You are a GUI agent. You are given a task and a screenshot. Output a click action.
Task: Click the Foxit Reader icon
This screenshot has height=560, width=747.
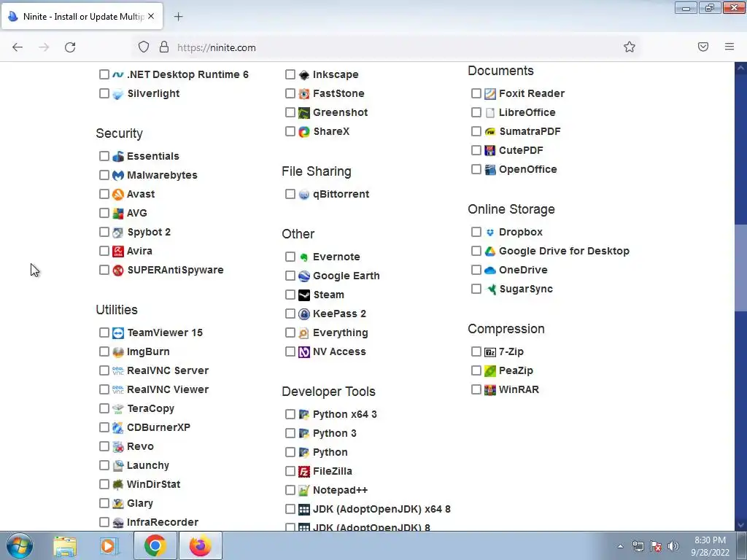pyautogui.click(x=490, y=94)
